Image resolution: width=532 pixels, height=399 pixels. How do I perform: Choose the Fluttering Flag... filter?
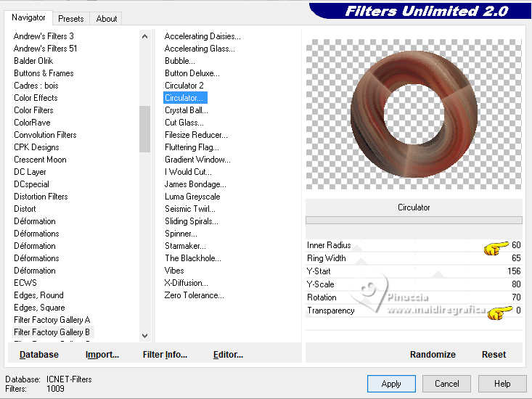pos(192,147)
